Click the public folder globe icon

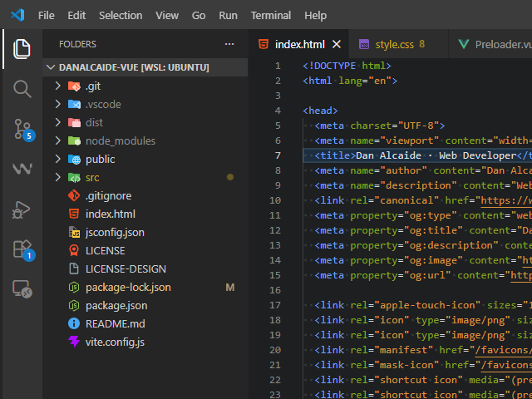click(74, 160)
